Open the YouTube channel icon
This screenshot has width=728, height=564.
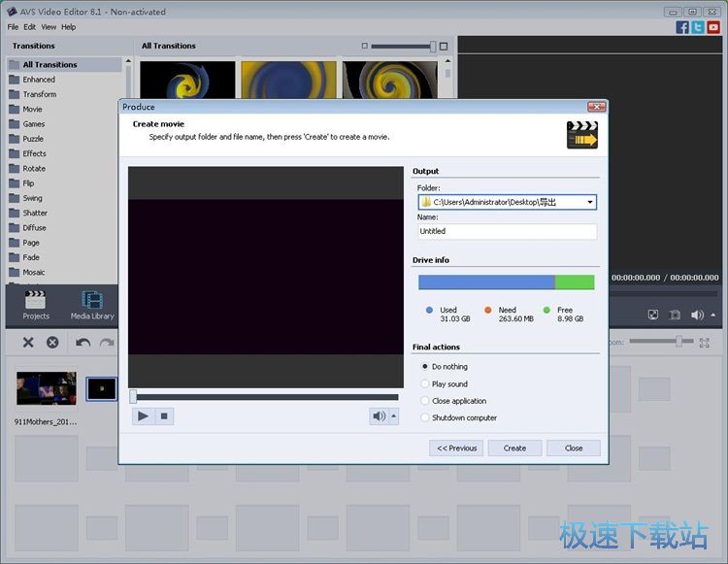point(713,27)
